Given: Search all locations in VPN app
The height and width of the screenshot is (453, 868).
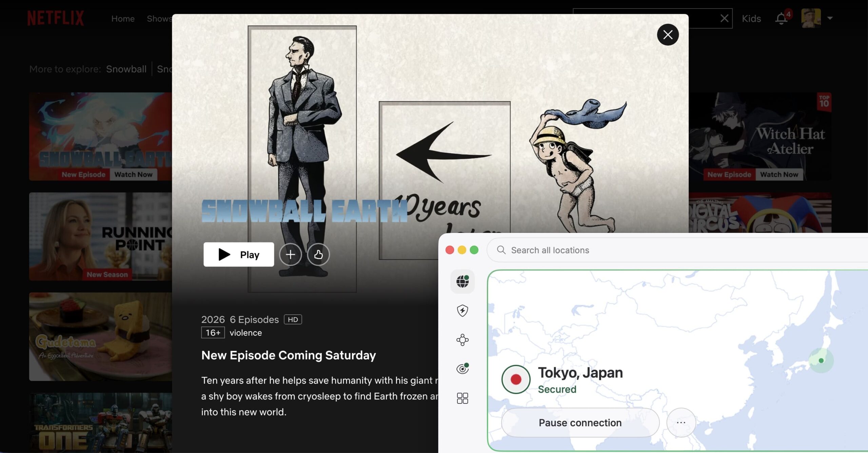Looking at the screenshot, I should 677,250.
